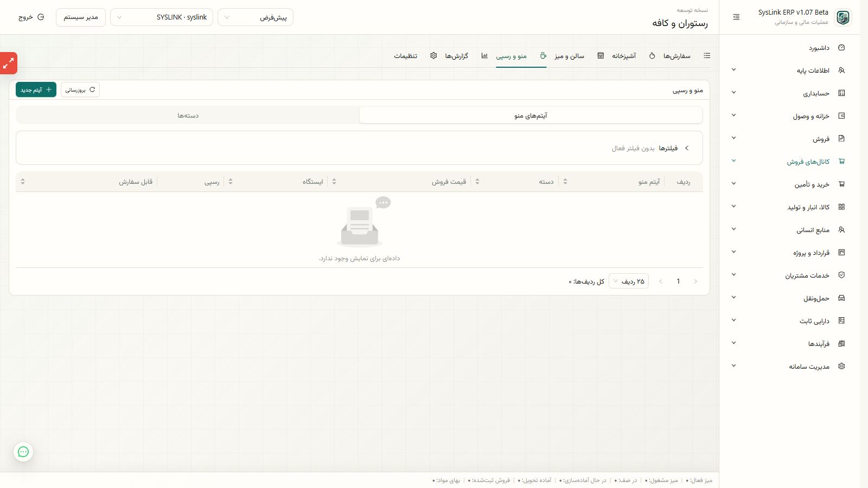Expand the فیلترها filters panel chevron
The image size is (868, 488).
pos(687,148)
